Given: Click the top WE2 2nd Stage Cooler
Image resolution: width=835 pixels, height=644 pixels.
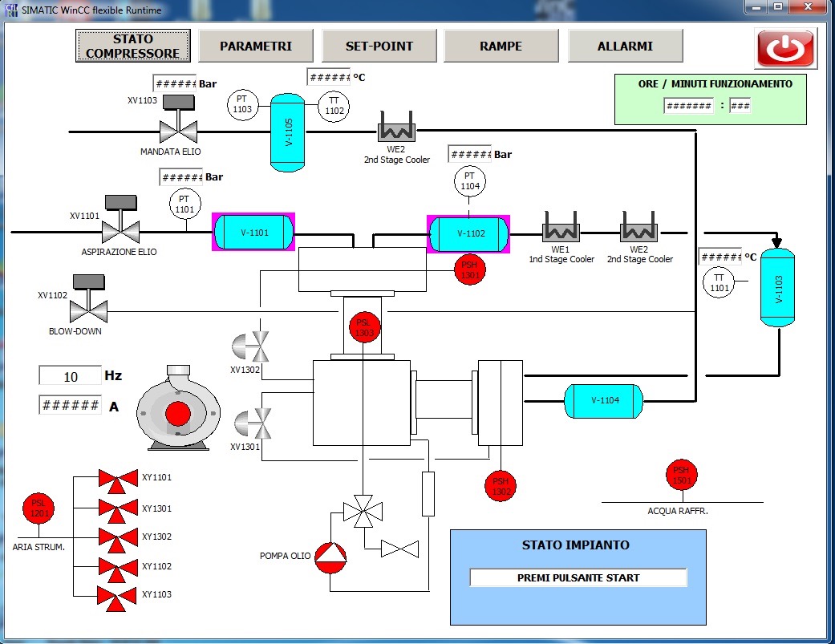Looking at the screenshot, I should tap(396, 126).
